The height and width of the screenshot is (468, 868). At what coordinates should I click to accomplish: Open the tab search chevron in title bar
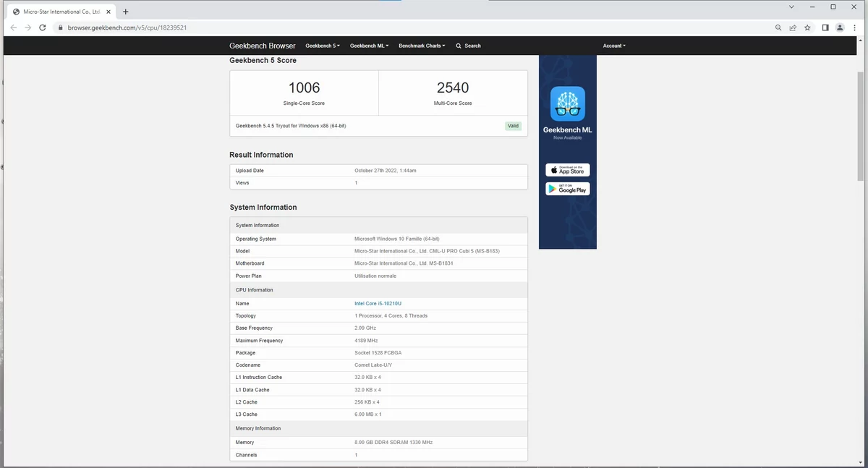tap(791, 7)
